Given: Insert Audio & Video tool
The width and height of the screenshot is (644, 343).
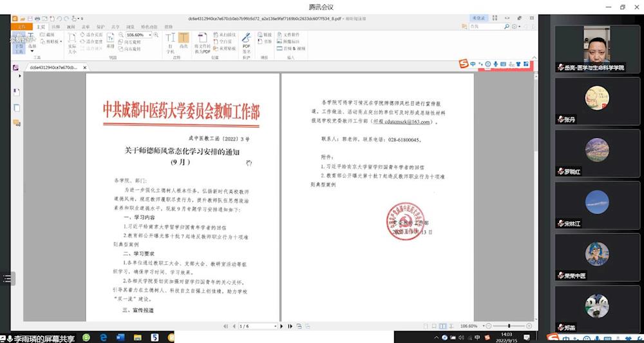Looking at the screenshot, I should [291, 48].
